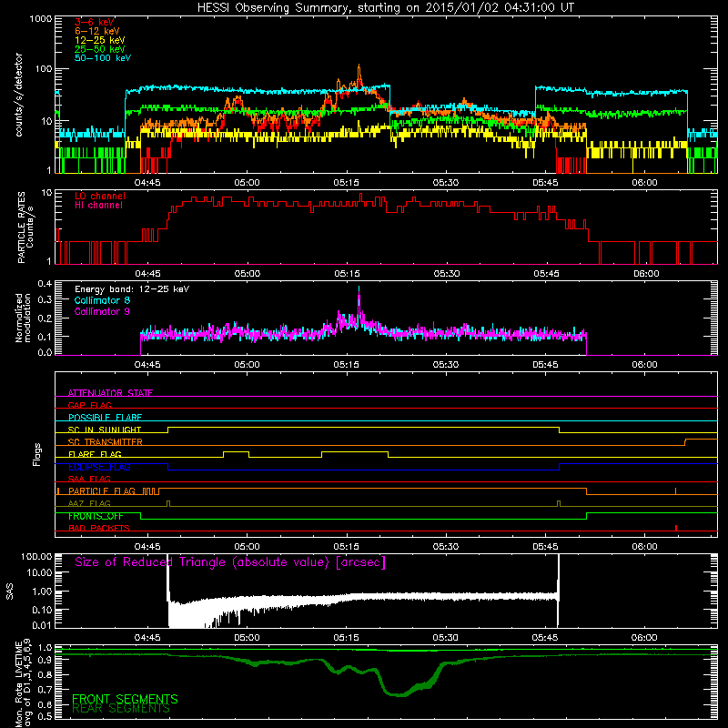This screenshot has height=728, width=728.
Task: Click 05:15 time label under counts plot
Action: click(346, 183)
